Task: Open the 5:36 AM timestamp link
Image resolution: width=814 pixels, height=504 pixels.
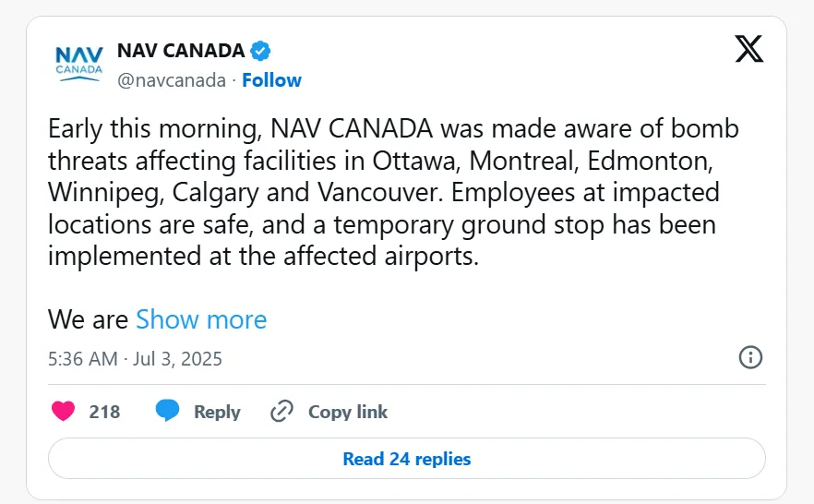Action: [82, 359]
